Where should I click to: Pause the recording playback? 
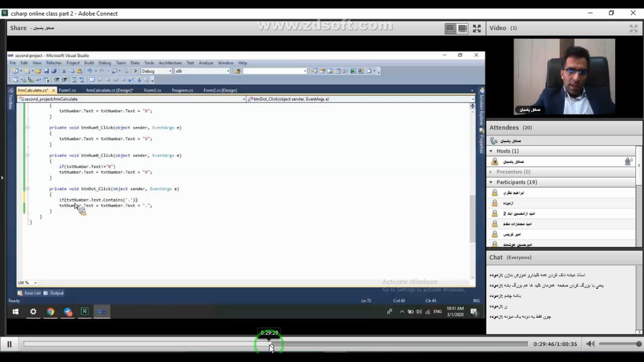(9, 344)
